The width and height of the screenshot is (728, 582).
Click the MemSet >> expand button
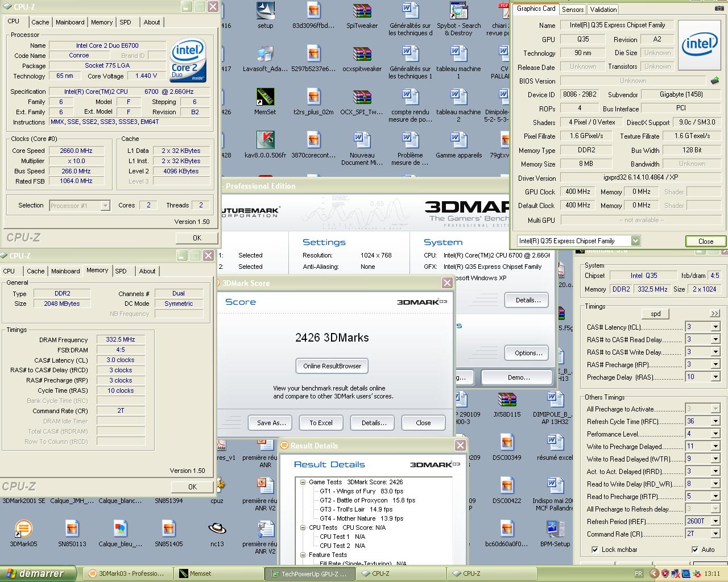click(715, 314)
